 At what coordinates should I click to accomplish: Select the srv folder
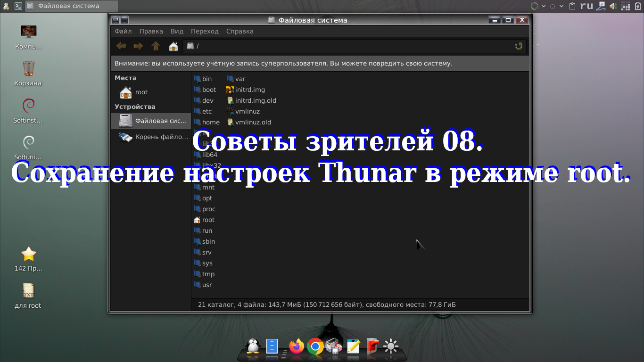[x=203, y=252]
